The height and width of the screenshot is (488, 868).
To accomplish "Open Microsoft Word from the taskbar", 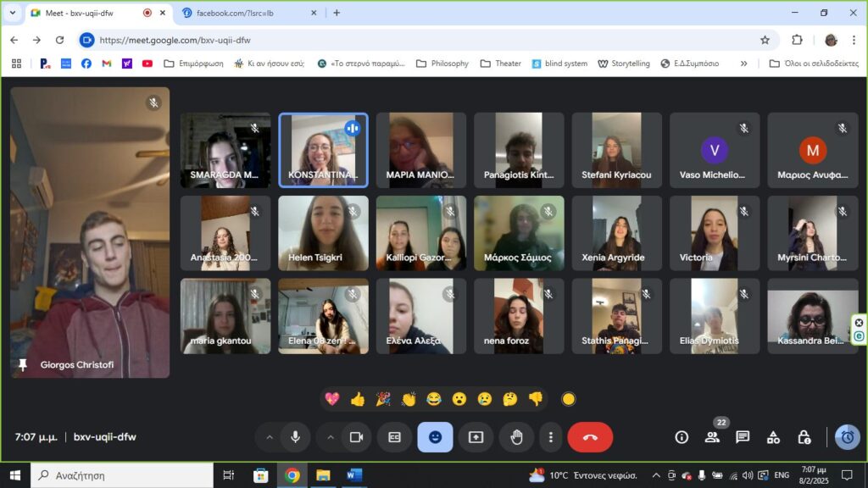I will click(x=353, y=475).
